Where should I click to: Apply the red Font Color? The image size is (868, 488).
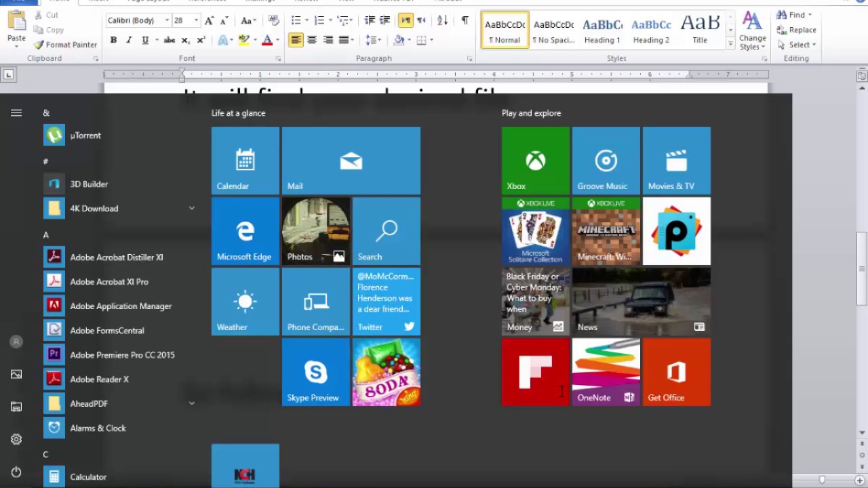pos(267,40)
